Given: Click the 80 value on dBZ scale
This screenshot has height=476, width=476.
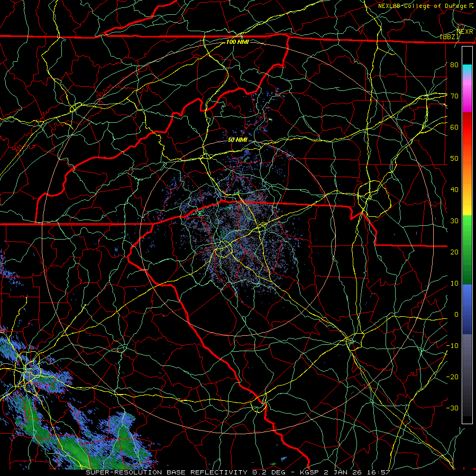Looking at the screenshot, I should coord(454,65).
